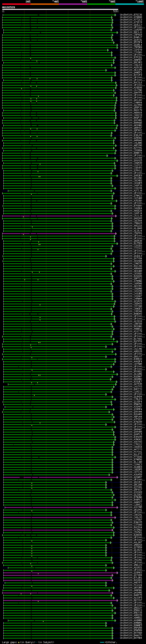The height and width of the screenshot is (644, 146).
Task: Select the UniRef100_C9Y3Q8 label
Action: pyautogui.click(x=131, y=306)
